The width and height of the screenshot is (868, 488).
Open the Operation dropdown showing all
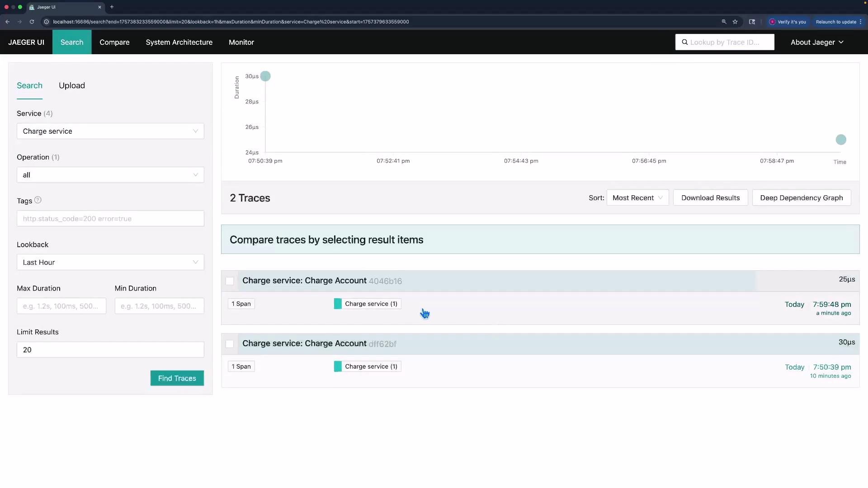click(x=110, y=175)
